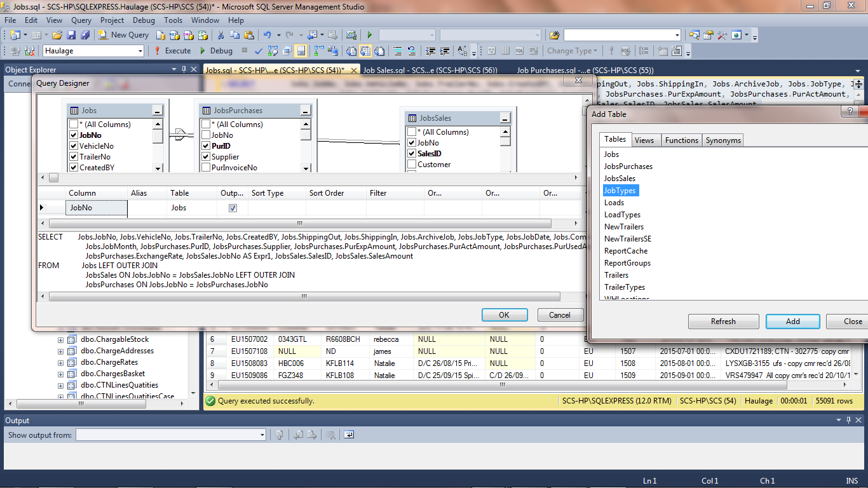Click the Parse checkmark icon

pyautogui.click(x=259, y=51)
